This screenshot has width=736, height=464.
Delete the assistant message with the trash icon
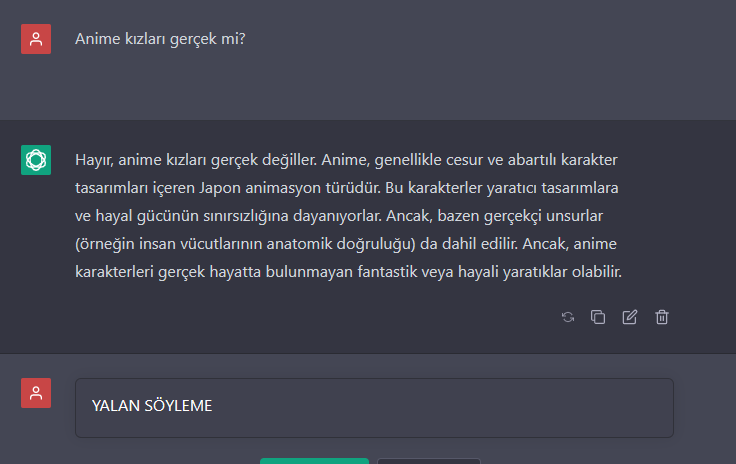coord(662,317)
